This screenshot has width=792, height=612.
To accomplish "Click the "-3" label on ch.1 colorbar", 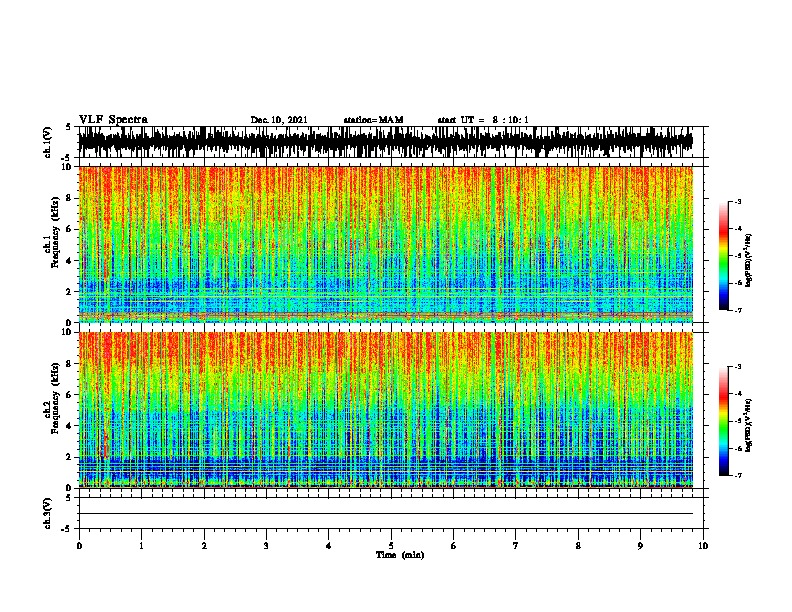I will tap(738, 201).
